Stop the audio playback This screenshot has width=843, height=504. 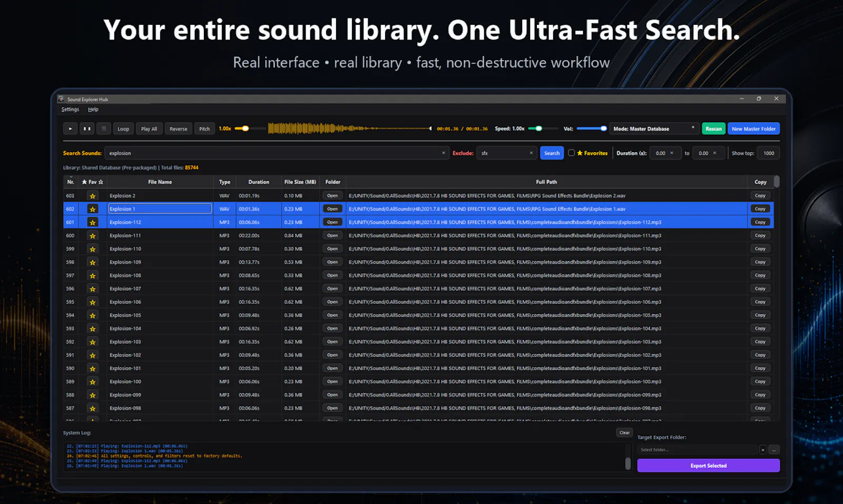pos(104,129)
